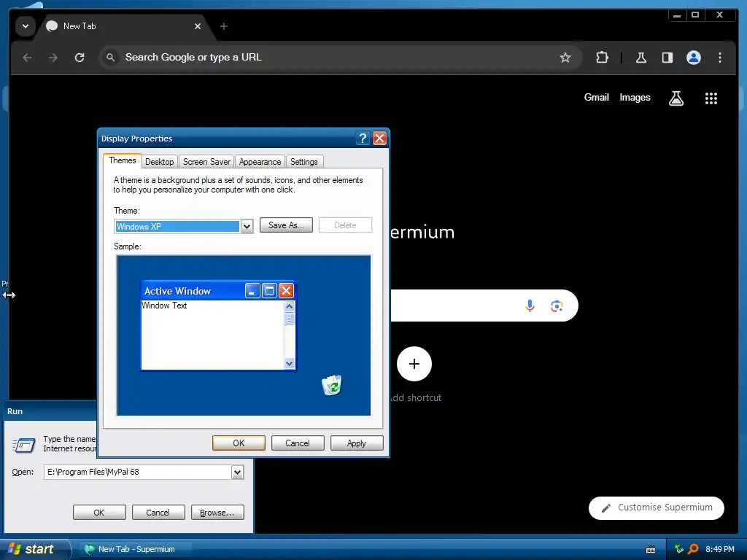Toggle the side panel icon
747x560 pixels.
[x=667, y=58]
